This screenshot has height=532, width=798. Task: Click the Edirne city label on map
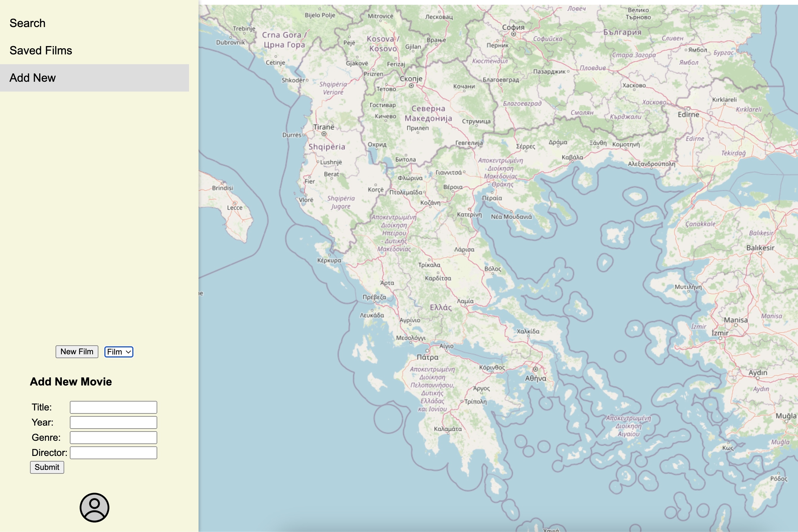(688, 114)
